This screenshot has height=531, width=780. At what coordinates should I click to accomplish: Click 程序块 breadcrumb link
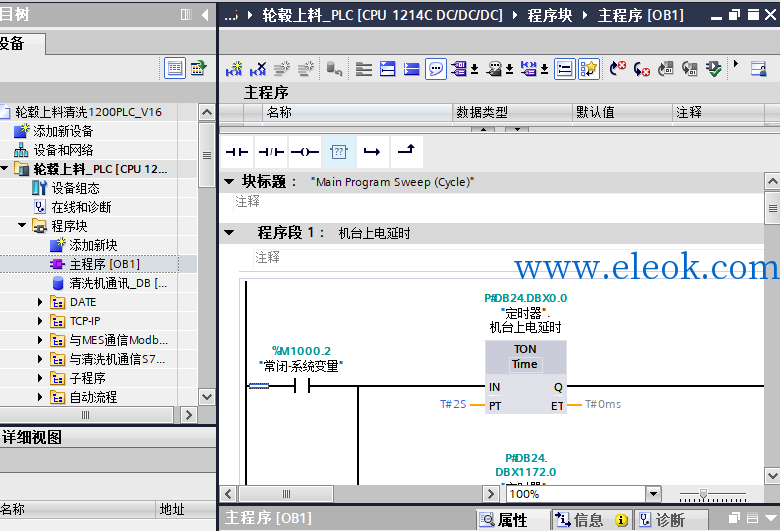click(550, 15)
